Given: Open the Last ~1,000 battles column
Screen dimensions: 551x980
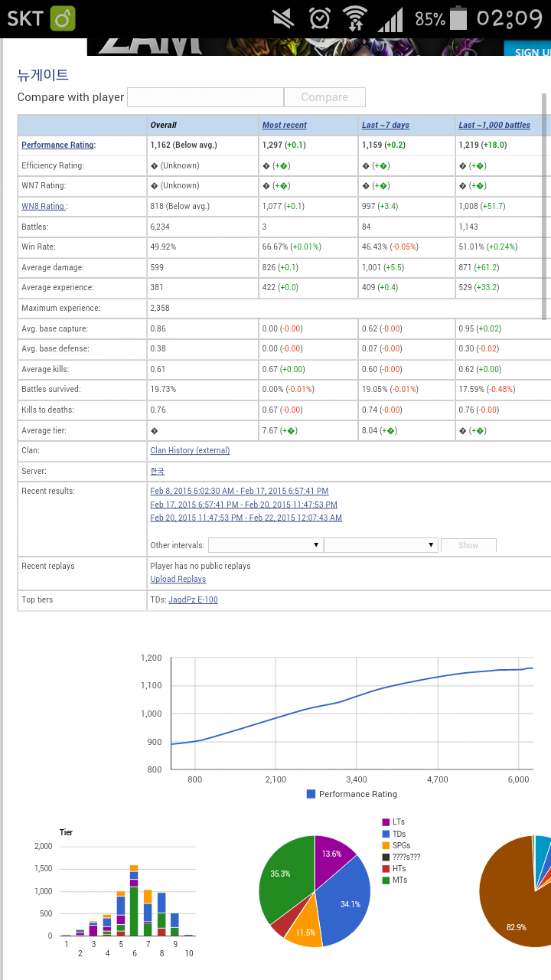Looking at the screenshot, I should 494,125.
